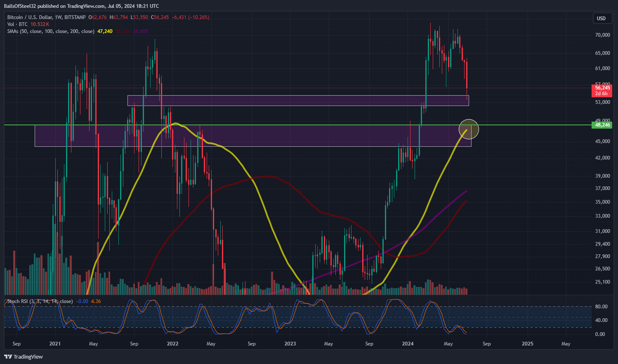Click the open value O62,676
This screenshot has height=364, width=618.
click(x=97, y=17)
